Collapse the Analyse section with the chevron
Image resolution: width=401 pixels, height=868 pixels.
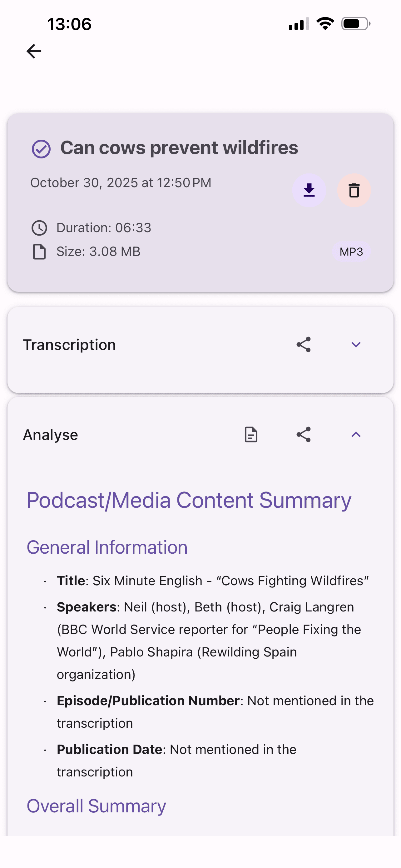point(356,435)
